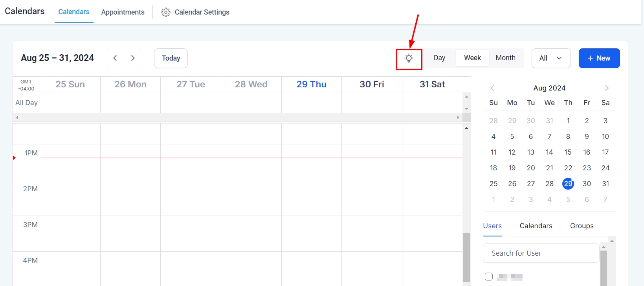Show previous month in mini calendar
This screenshot has height=286, width=644.
click(492, 88)
